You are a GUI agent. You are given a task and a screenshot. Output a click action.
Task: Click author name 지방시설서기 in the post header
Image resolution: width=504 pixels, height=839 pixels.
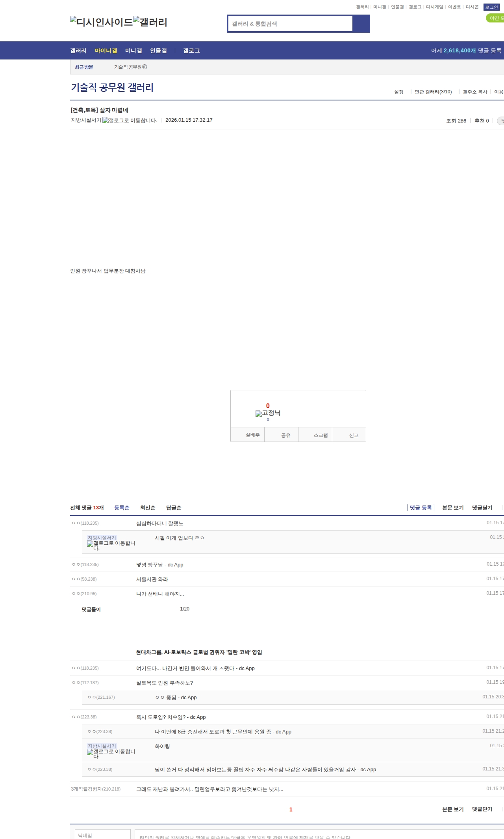tap(86, 120)
